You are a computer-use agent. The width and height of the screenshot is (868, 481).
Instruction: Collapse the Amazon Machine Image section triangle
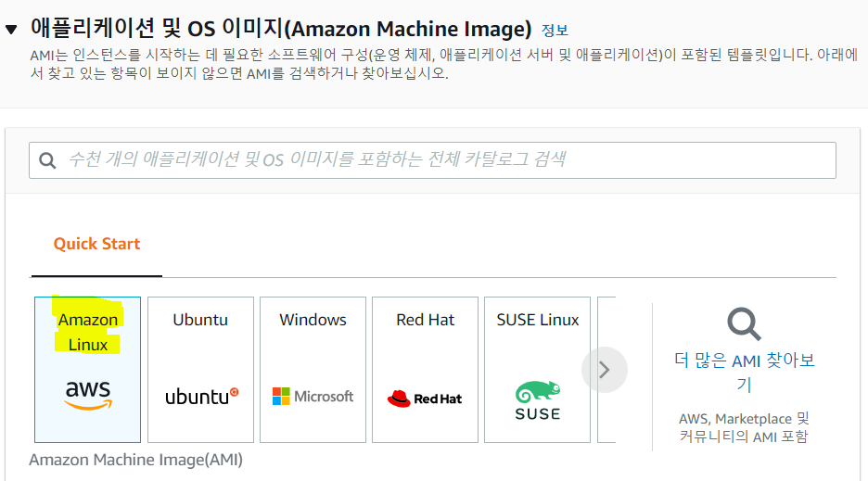(x=11, y=30)
